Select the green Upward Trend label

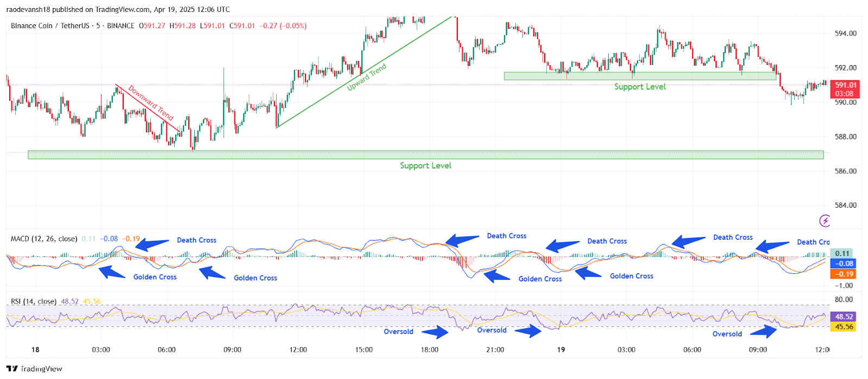point(367,76)
